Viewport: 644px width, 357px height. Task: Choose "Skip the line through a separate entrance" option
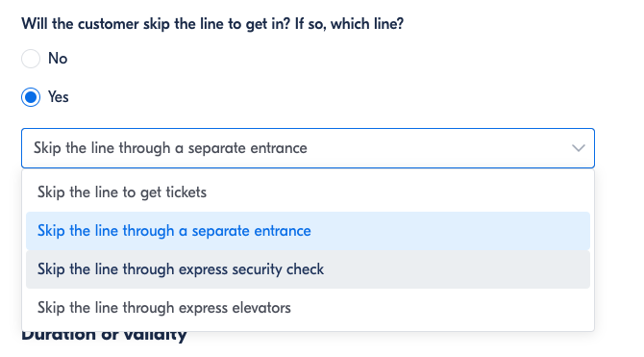click(308, 231)
